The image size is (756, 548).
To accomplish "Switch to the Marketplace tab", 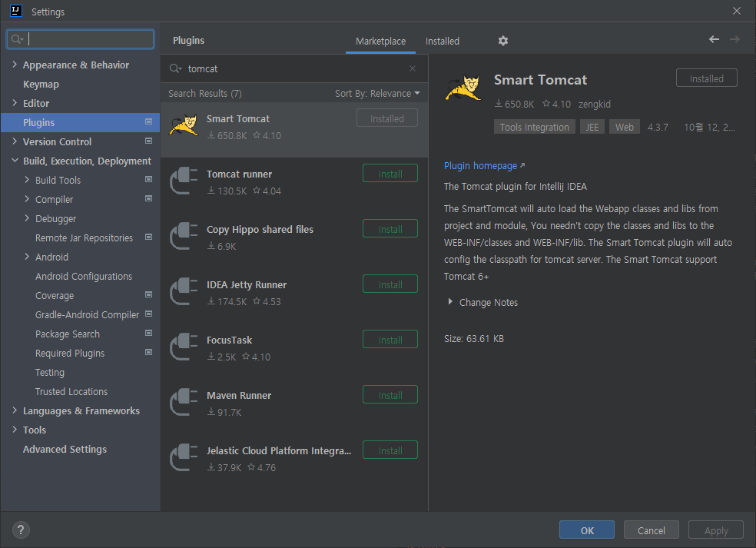I will point(380,42).
